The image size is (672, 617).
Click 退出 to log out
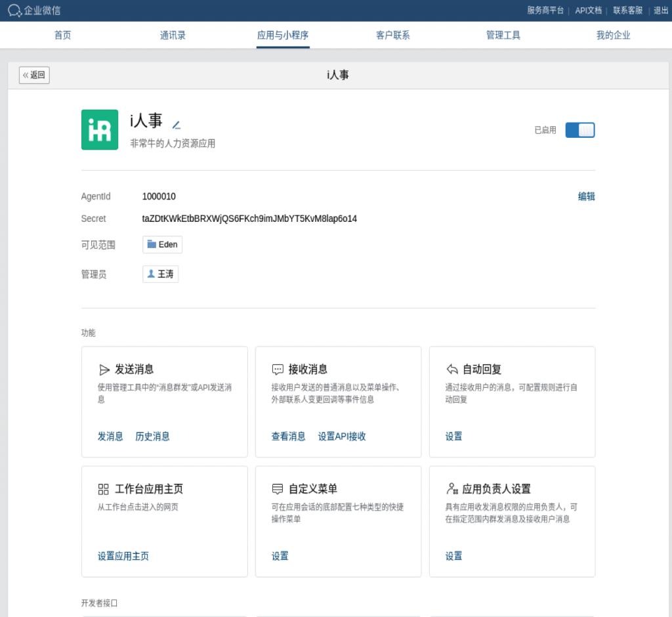660,11
